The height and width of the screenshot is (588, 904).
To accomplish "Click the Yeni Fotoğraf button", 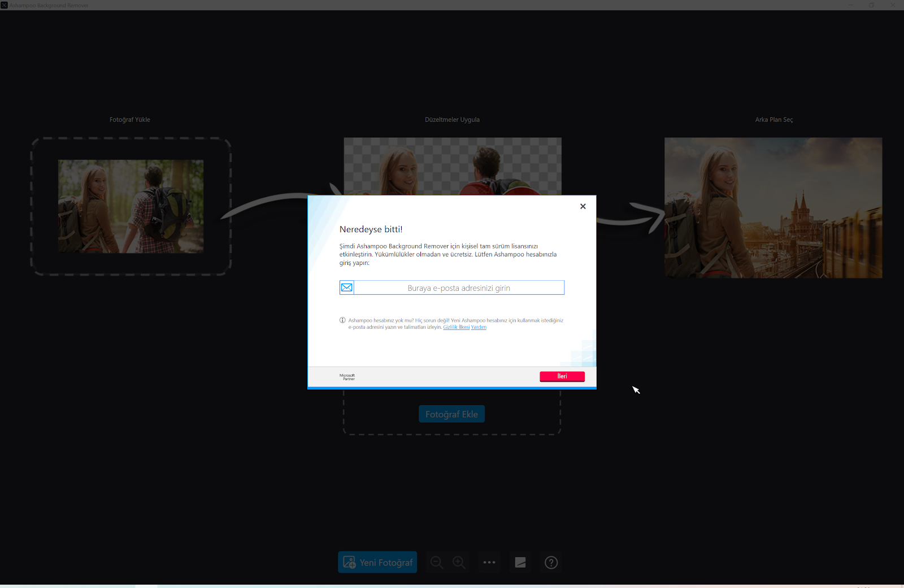I will (x=377, y=562).
